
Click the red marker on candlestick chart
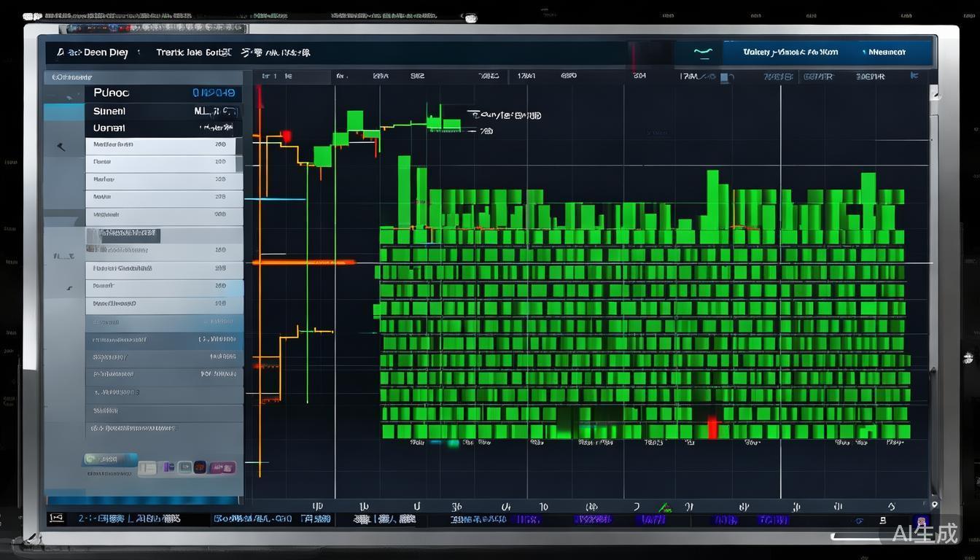point(286,136)
